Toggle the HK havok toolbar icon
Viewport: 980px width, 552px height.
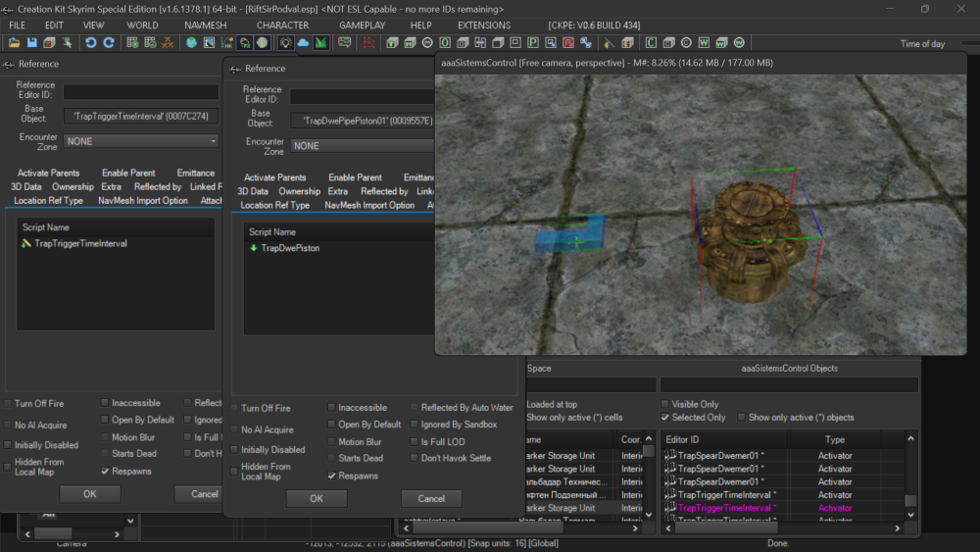coord(227,42)
